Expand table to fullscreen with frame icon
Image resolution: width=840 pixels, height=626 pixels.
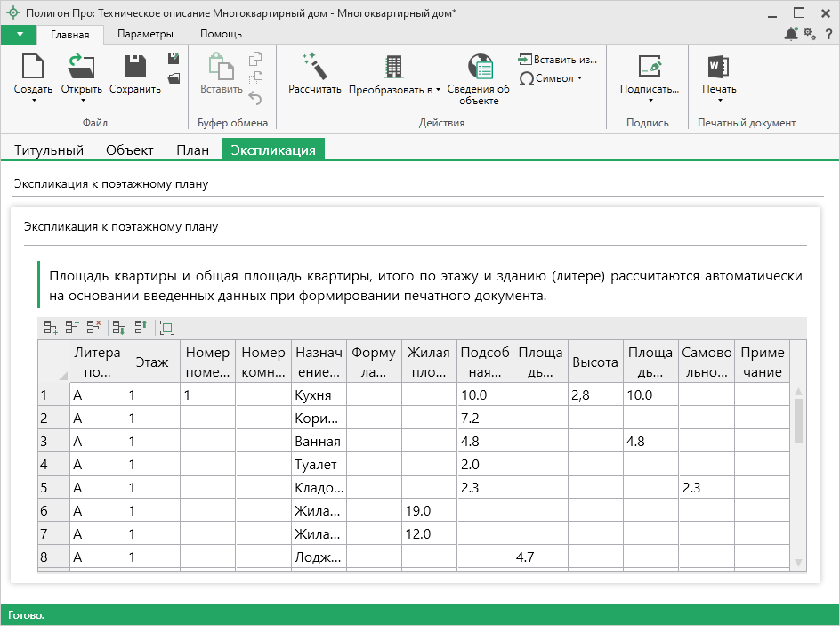pyautogui.click(x=167, y=328)
